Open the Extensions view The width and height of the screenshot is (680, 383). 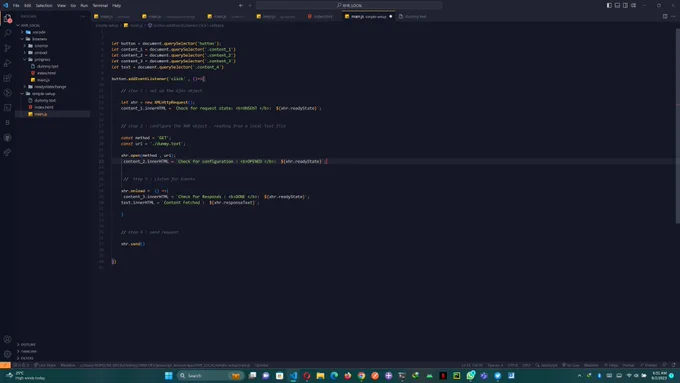click(x=7, y=78)
